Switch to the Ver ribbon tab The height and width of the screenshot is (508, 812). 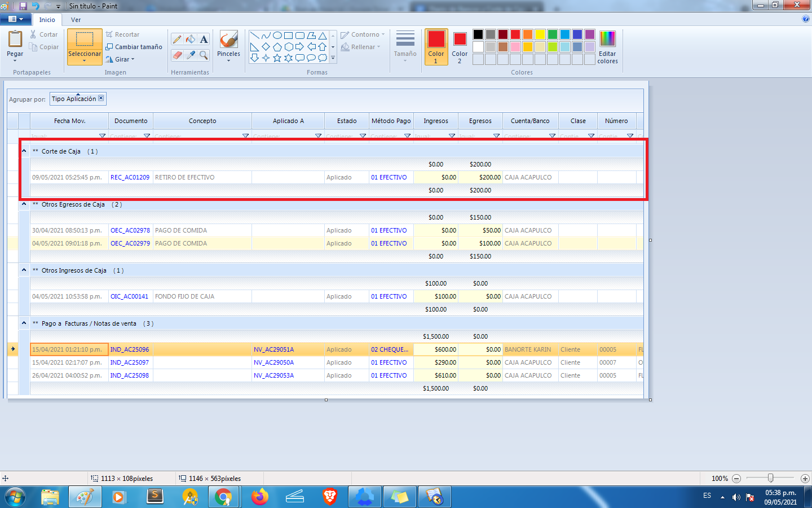(x=76, y=20)
